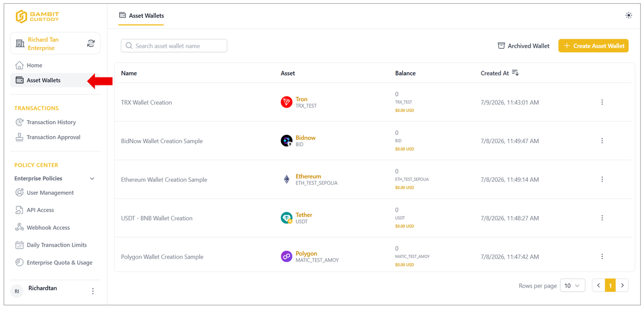644x314 pixels.
Task: Open actions menu for Polygon Wallet Creation Sample
Action: (x=602, y=256)
